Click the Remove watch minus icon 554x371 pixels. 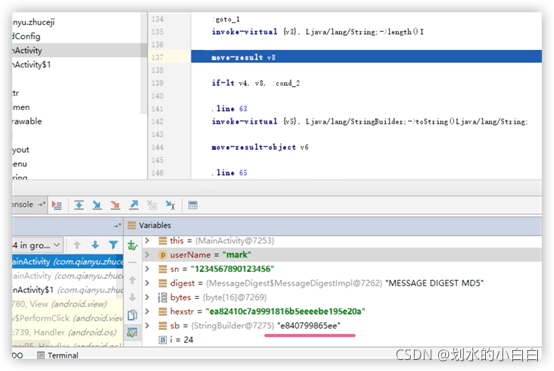[x=132, y=263]
